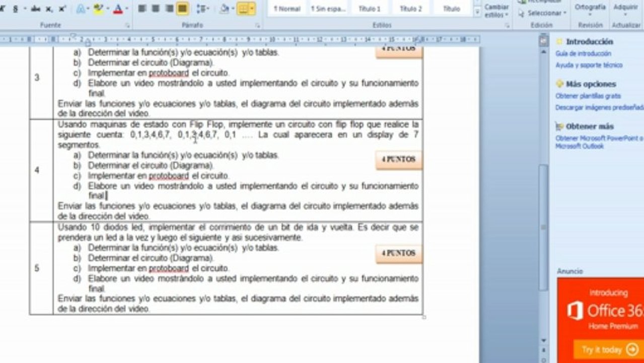Viewport: 644px width, 363px height.
Task: Click 4 PUNTOS box in row 5
Action: (399, 254)
